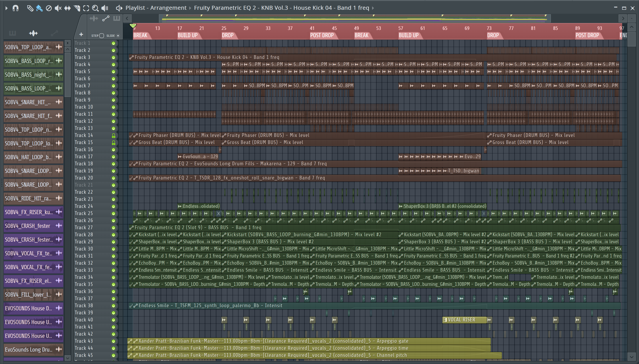Select SOBV4_FX_RISER_ku.. in the picker
639x364 pixels.
(x=33, y=212)
